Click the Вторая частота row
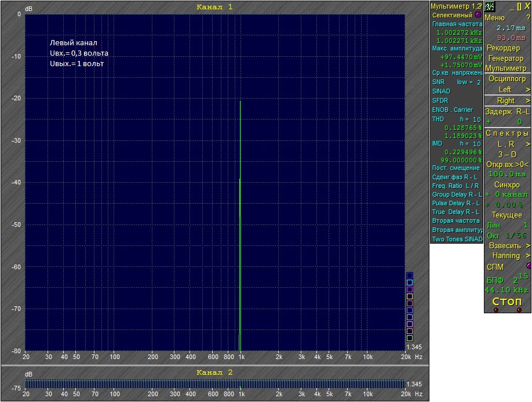532x402 pixels. (457, 220)
